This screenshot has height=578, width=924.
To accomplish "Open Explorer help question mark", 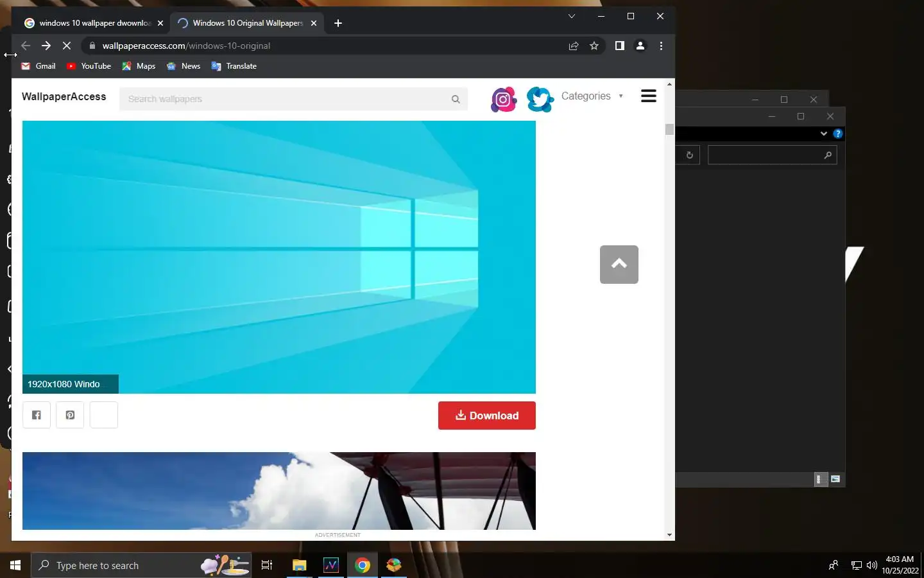I will coord(837,134).
